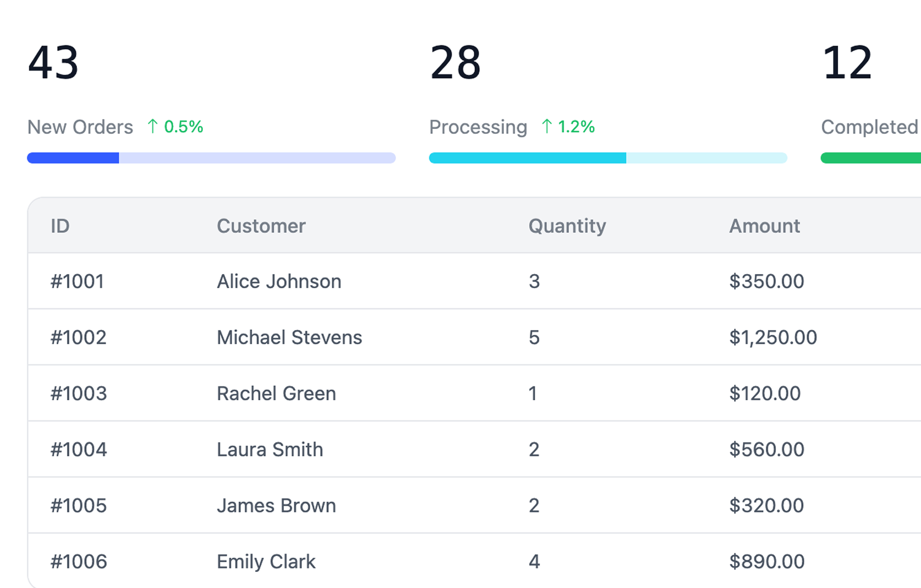Click the $350.00 amount for Alice Johnson

[766, 281]
